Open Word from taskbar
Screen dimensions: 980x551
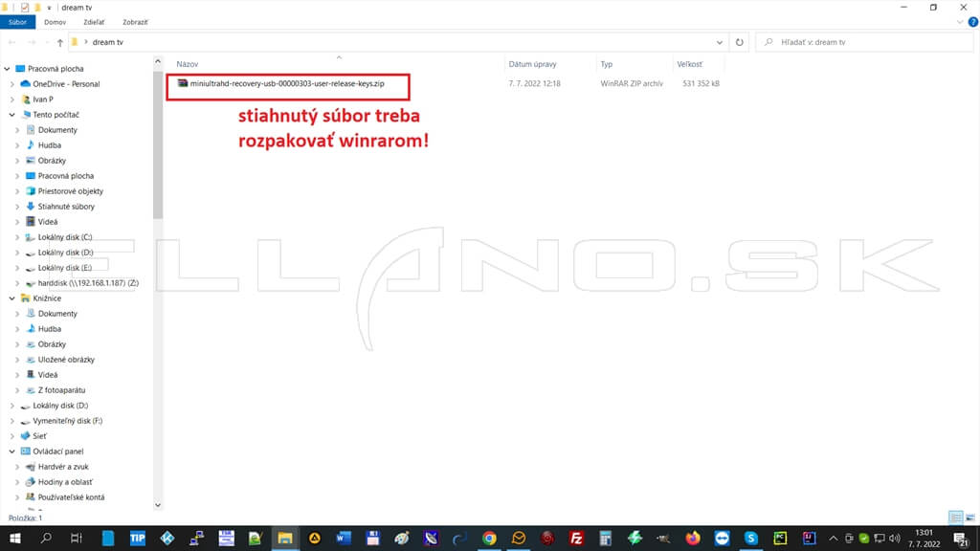pyautogui.click(x=344, y=538)
